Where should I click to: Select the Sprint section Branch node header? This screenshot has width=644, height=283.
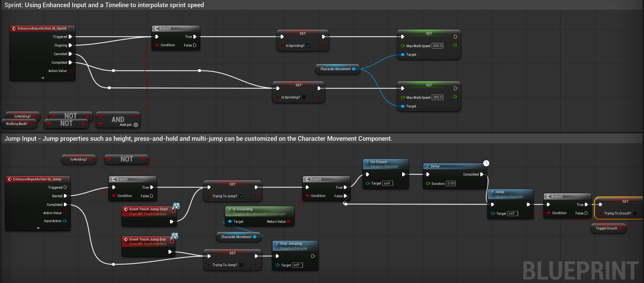(176, 28)
